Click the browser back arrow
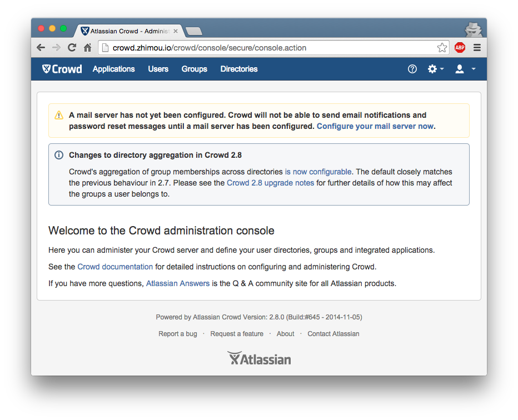The height and width of the screenshot is (420, 518). pos(41,48)
